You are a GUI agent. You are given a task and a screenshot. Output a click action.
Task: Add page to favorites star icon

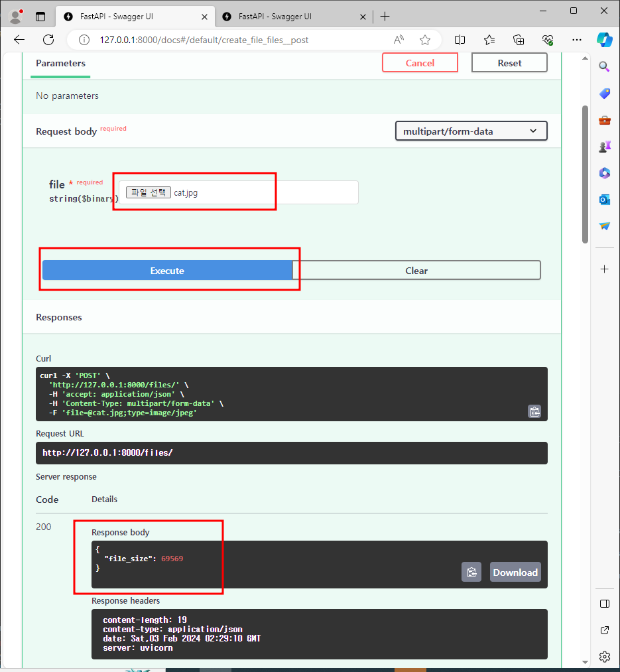[x=424, y=40]
